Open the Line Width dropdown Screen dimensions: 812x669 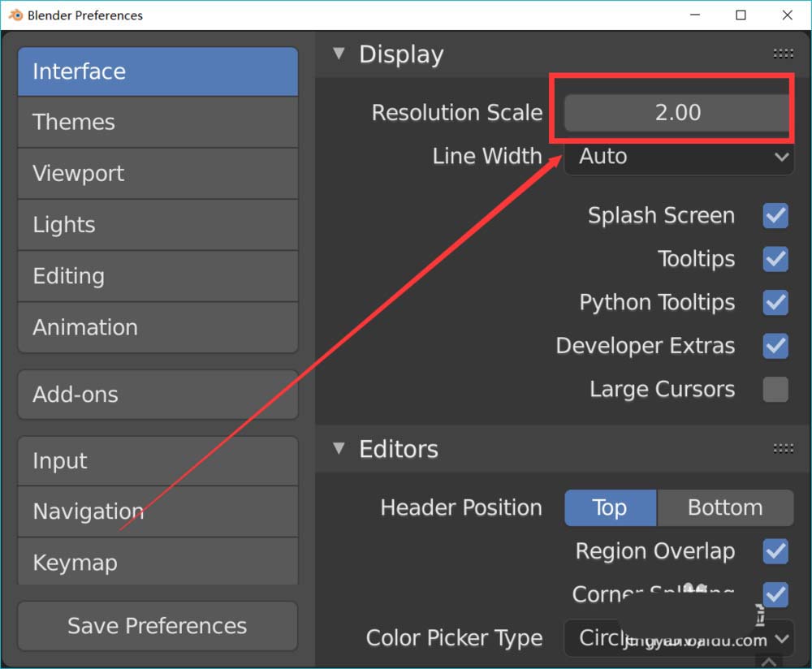(x=679, y=157)
